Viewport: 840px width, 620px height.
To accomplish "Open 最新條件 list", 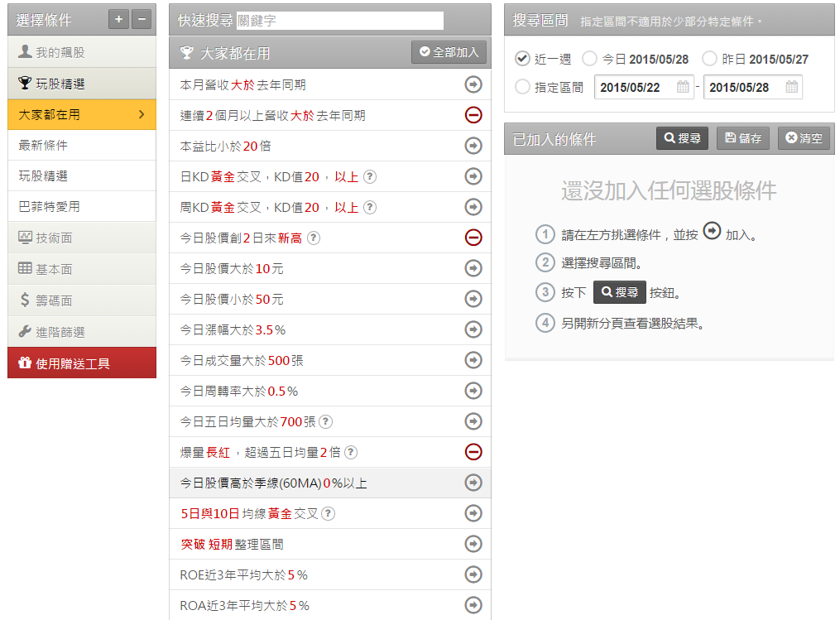I will click(x=82, y=145).
